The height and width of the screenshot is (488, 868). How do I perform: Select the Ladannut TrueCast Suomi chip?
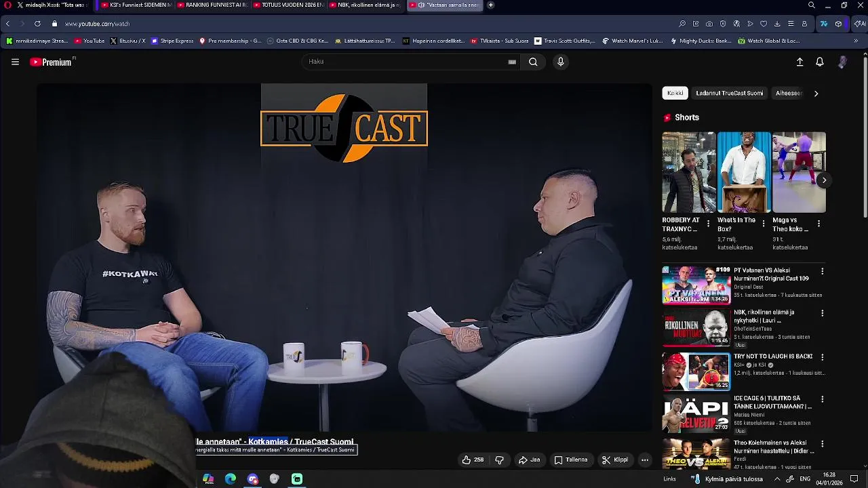(x=729, y=93)
